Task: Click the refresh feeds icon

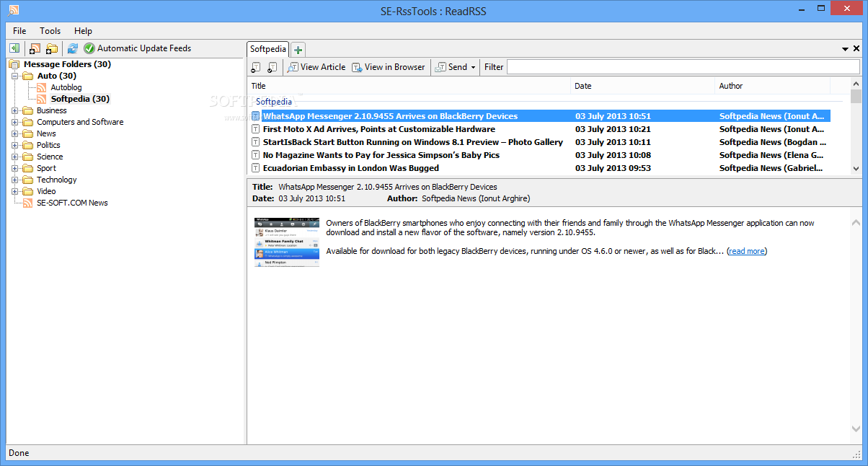Action: click(x=72, y=48)
